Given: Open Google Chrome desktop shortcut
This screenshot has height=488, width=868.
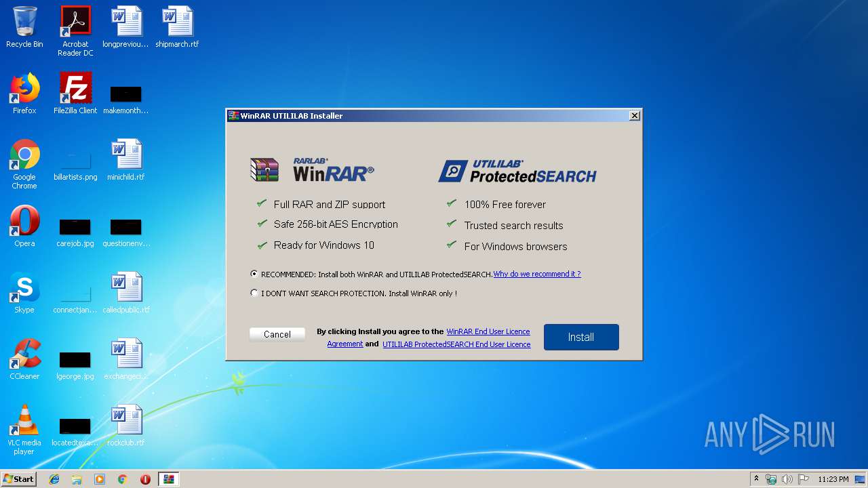Looking at the screenshot, I should coord(24,164).
